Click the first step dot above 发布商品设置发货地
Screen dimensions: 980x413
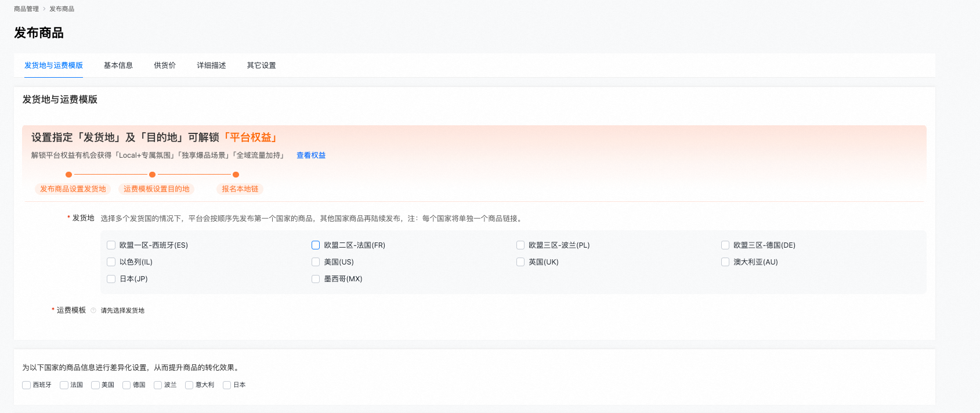coord(68,175)
